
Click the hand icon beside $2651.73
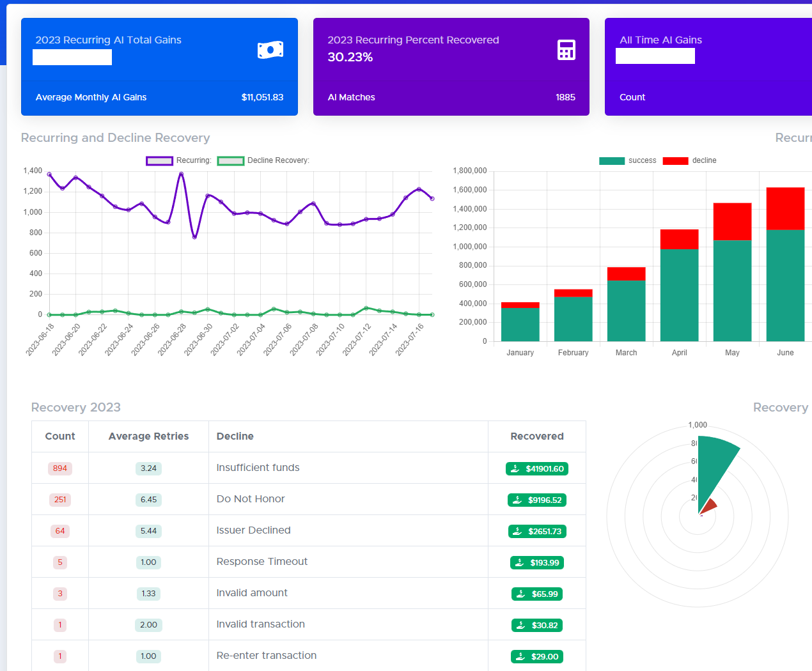click(518, 531)
